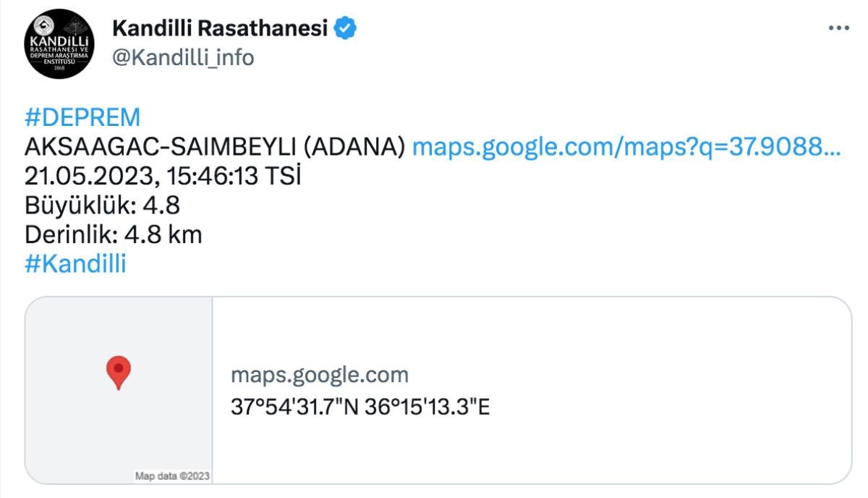Image resolution: width=868 pixels, height=498 pixels.
Task: Click the blue verified badge
Action: pyautogui.click(x=345, y=29)
